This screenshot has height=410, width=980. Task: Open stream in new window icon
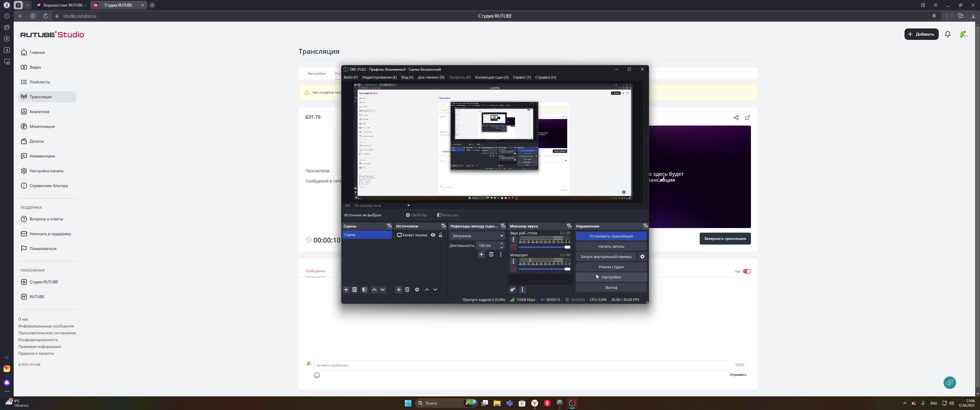coord(747,118)
